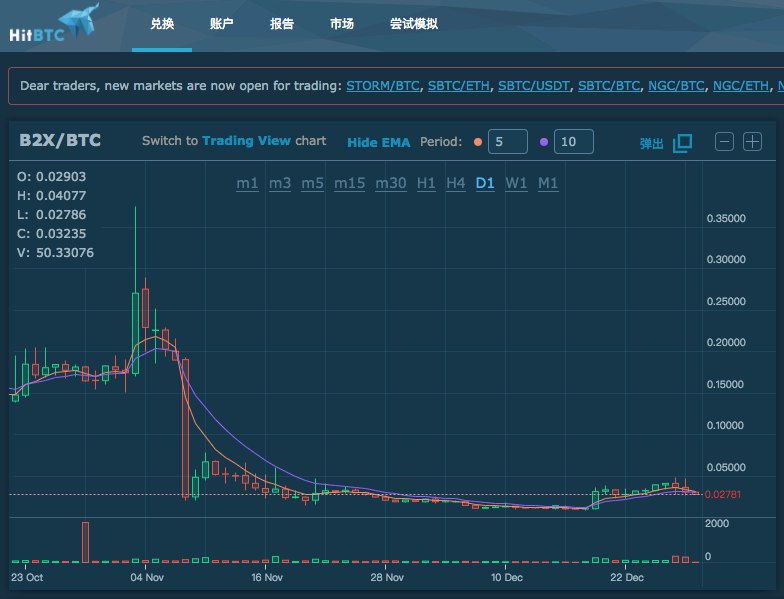Screen dimensions: 784x599
Task: Click the purple EMA color dot
Action: 544,142
